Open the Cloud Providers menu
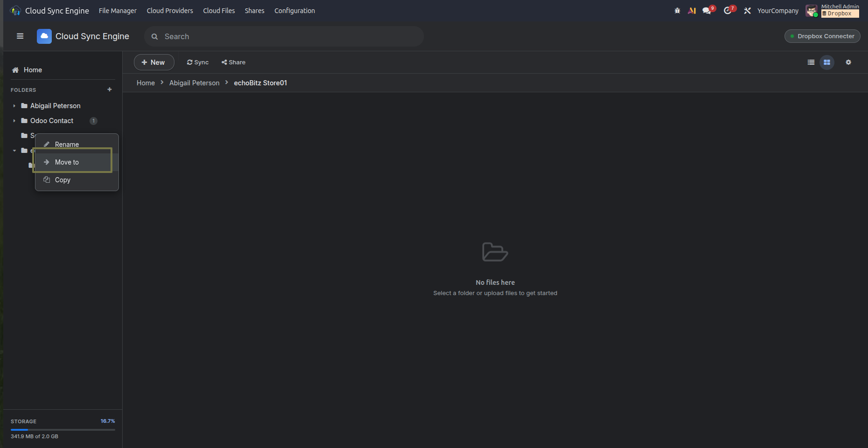The image size is (868, 448). pos(170,11)
